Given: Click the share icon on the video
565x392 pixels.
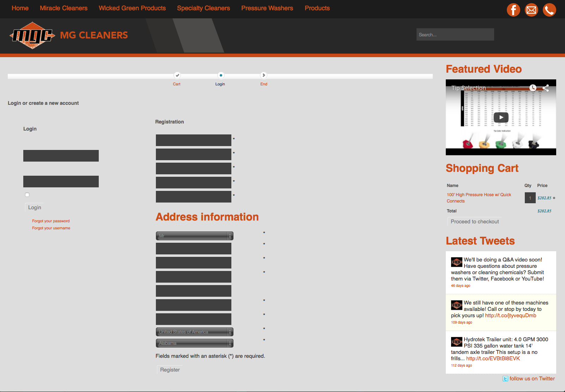Looking at the screenshot, I should click(546, 88).
